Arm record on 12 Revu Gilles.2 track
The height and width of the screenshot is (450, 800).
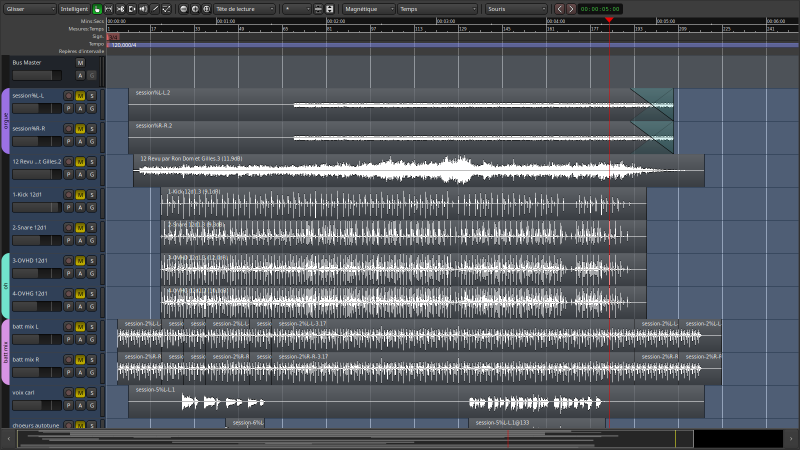point(68,162)
